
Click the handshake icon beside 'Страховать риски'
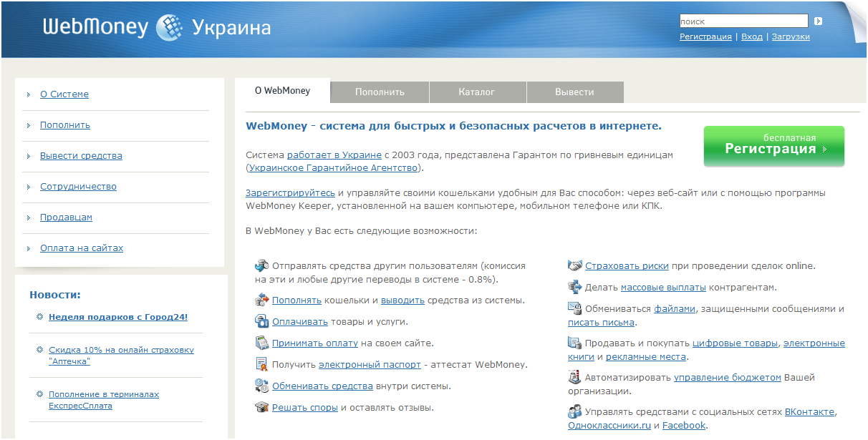[x=575, y=265]
